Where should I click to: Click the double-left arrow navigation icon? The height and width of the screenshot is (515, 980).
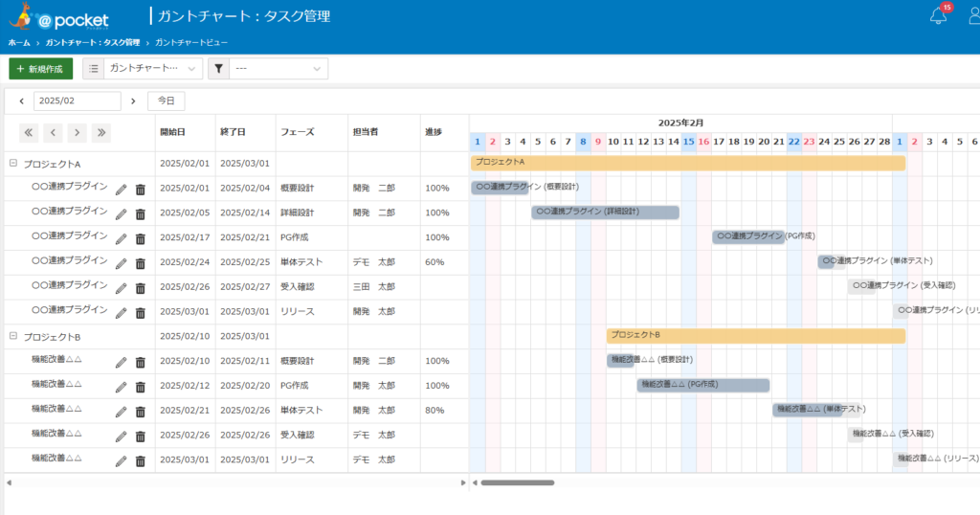point(29,133)
